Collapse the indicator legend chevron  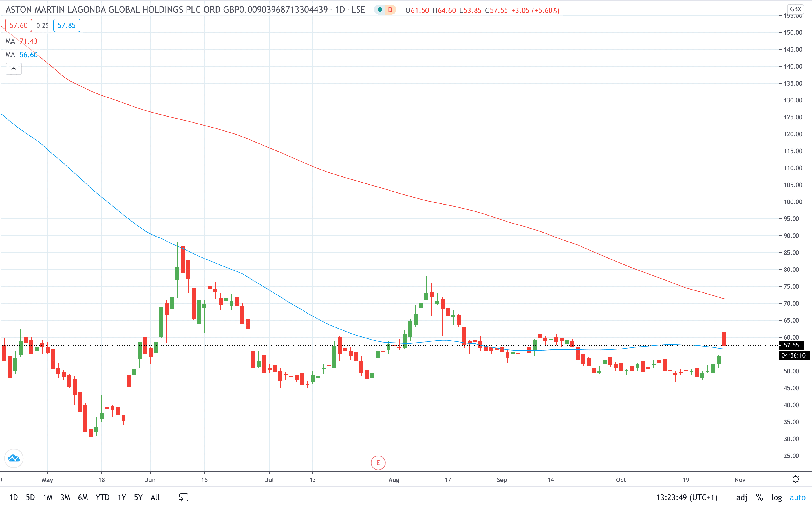[x=14, y=69]
